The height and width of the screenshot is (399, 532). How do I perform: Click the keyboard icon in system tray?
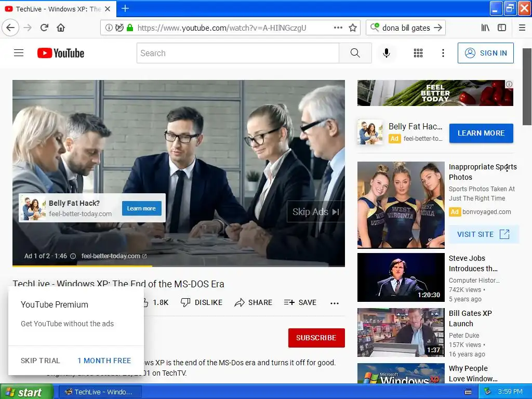468,392
